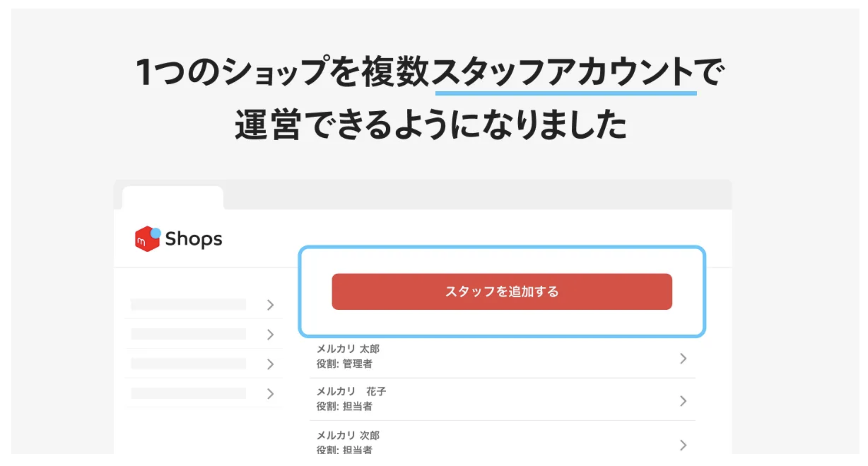Viewport: 868px width, 466px height.
Task: Click the Shops wordmark text
Action: tap(194, 239)
